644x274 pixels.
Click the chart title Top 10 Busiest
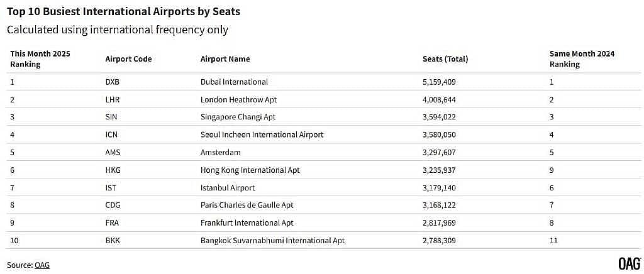123,11
